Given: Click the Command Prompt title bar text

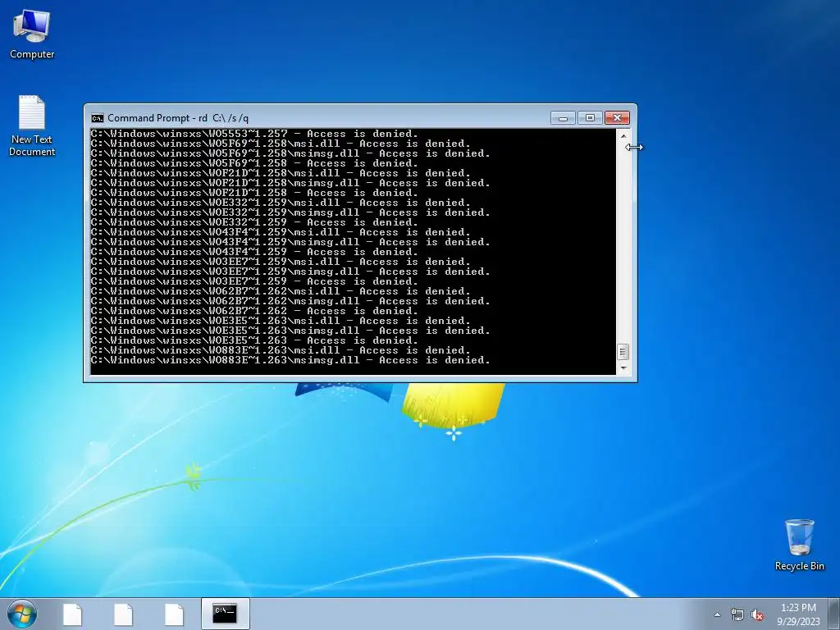Looking at the screenshot, I should point(178,118).
